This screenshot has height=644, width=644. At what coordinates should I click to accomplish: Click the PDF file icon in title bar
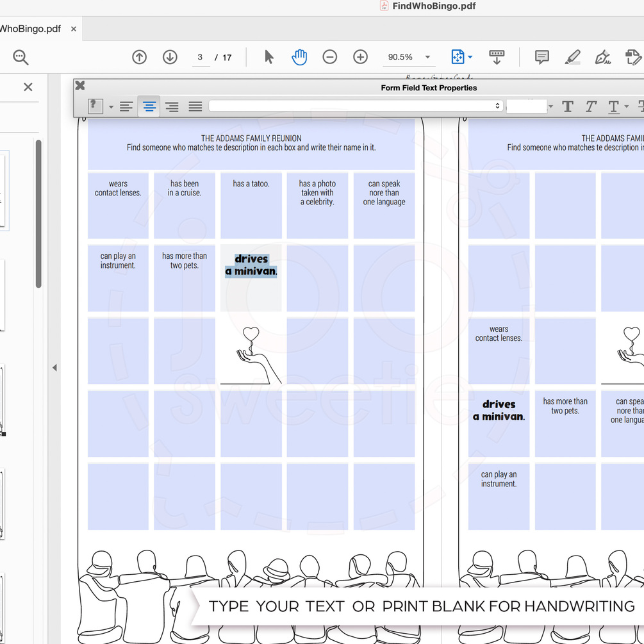click(384, 6)
